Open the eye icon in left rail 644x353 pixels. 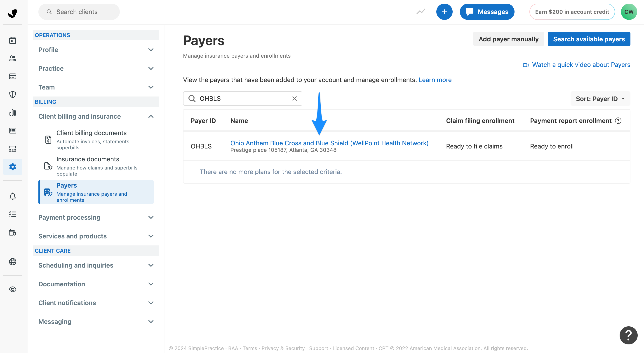coord(12,289)
